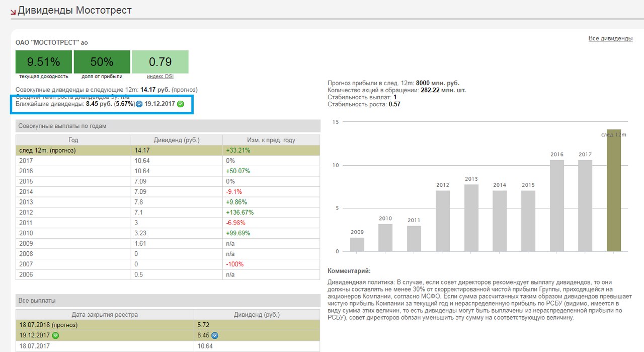The image size is (644, 352).
Task: Click the "Дивиденды Мостотрест" page heading
Action: tap(74, 10)
